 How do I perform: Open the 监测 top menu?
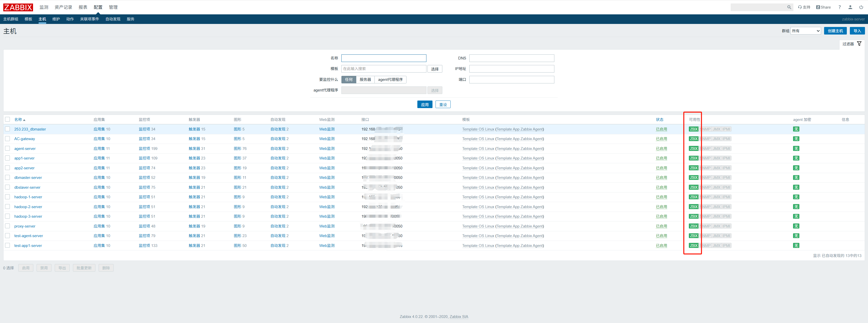[44, 7]
